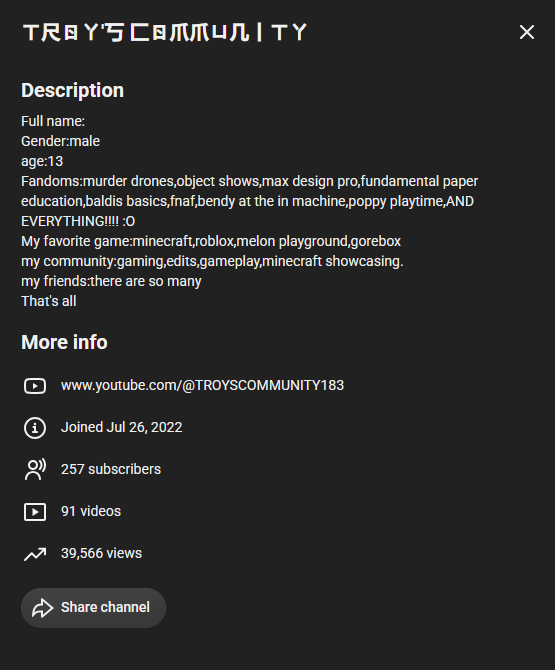Click the Description heading
The height and width of the screenshot is (670, 555).
click(x=72, y=90)
